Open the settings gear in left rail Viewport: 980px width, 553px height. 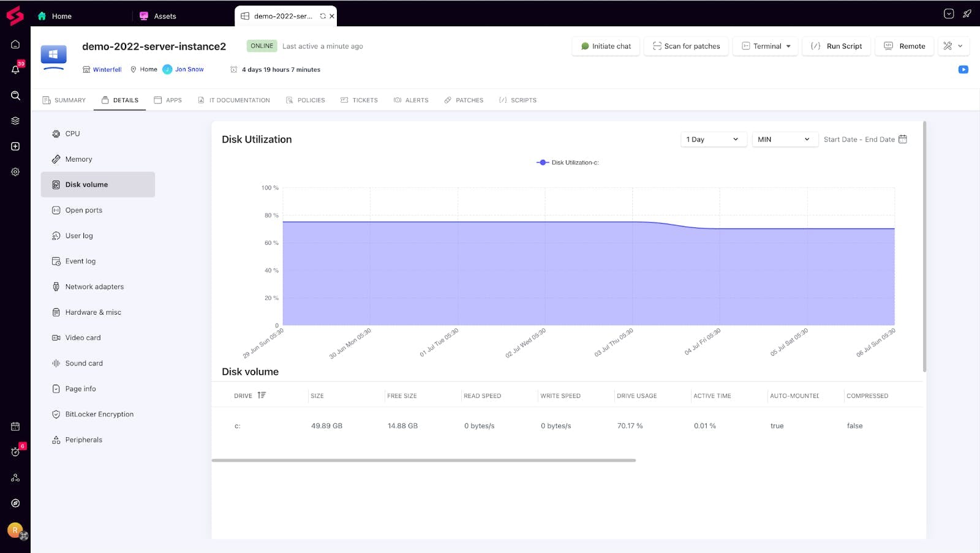pos(15,172)
